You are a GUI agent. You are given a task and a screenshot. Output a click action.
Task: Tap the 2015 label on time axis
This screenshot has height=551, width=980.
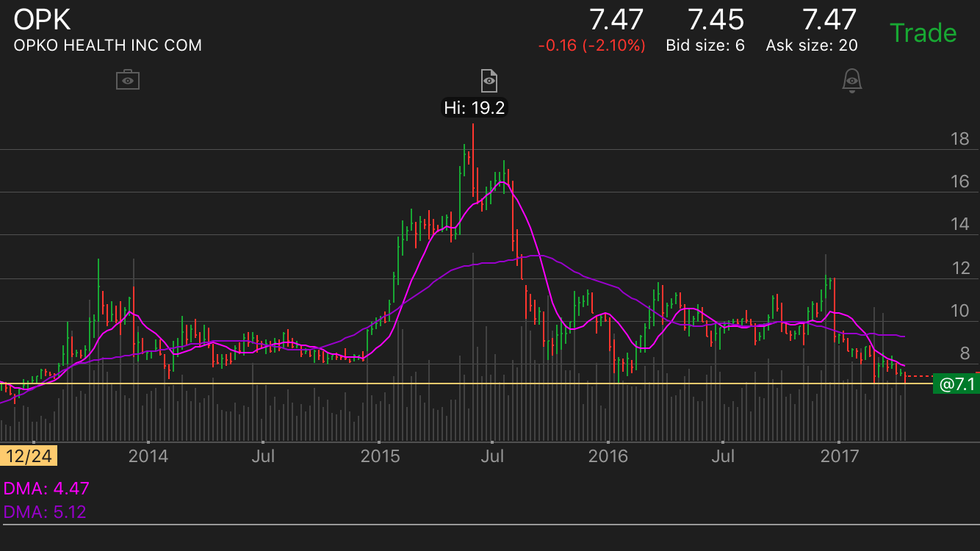[x=380, y=456]
